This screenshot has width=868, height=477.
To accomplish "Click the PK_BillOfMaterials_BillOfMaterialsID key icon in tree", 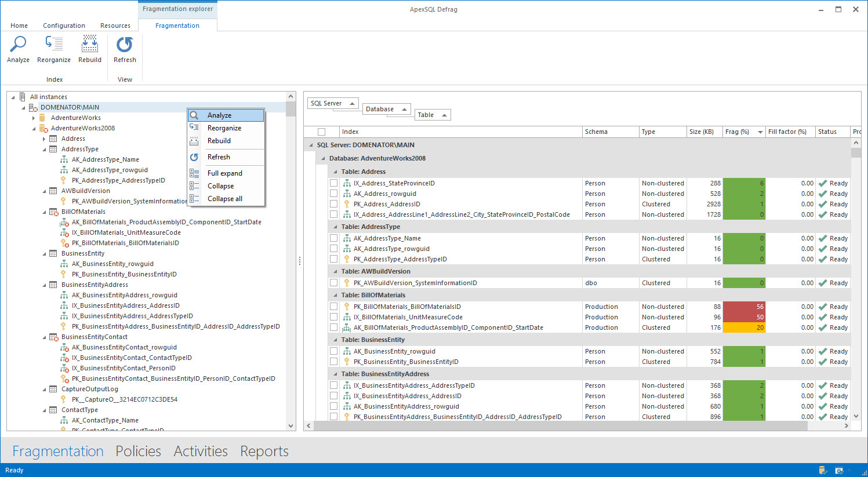I will tap(65, 243).
